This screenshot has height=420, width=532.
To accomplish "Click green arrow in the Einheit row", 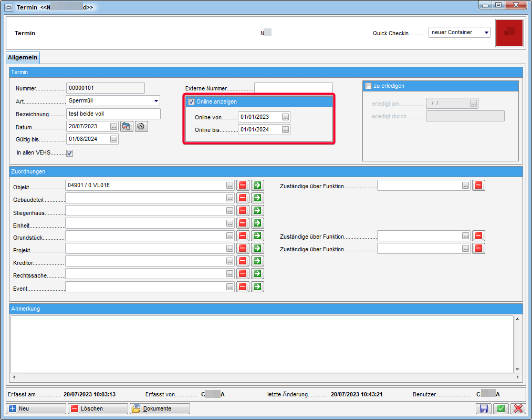I will (257, 223).
